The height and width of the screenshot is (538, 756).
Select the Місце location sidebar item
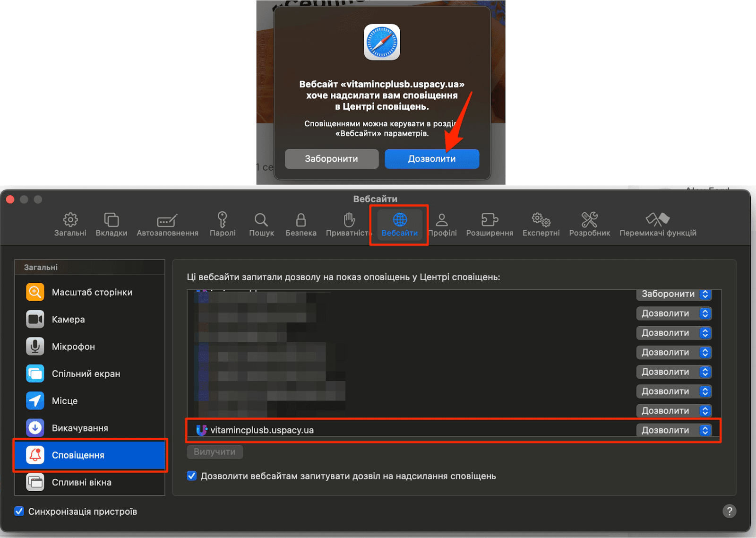point(90,401)
